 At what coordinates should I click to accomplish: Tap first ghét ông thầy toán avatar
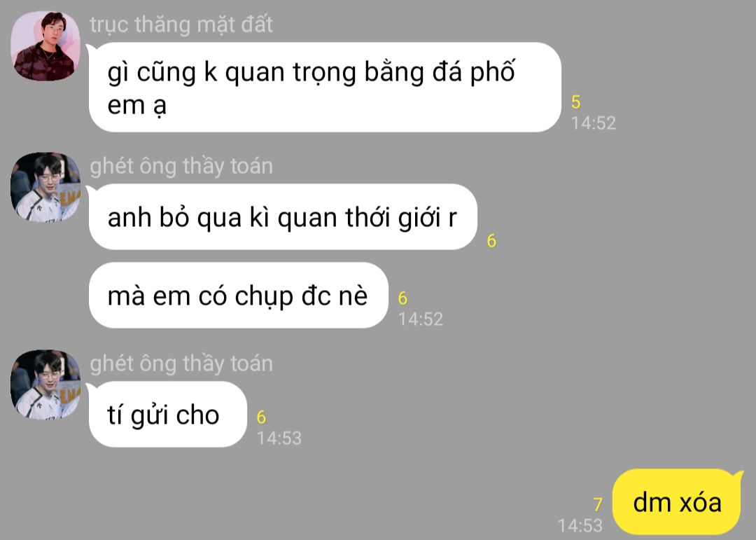point(45,187)
